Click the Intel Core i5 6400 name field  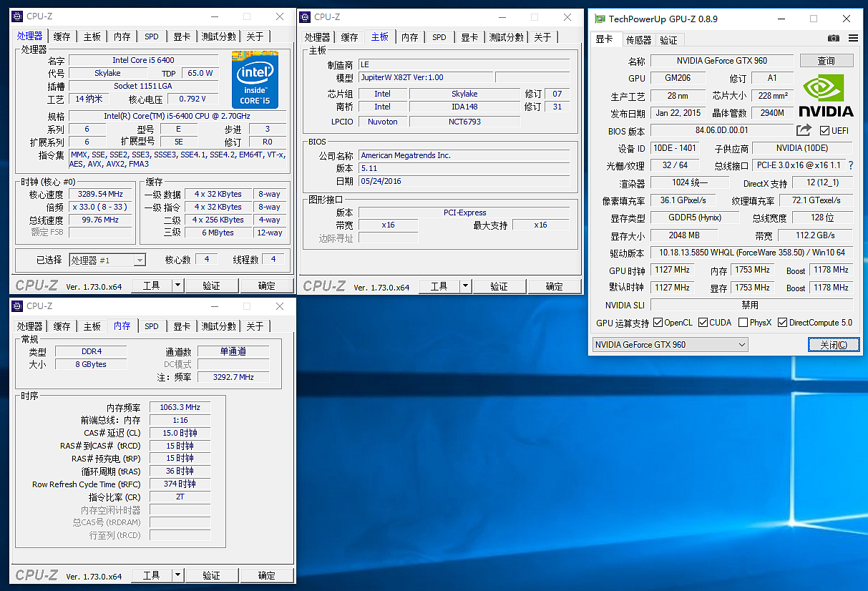click(x=144, y=60)
